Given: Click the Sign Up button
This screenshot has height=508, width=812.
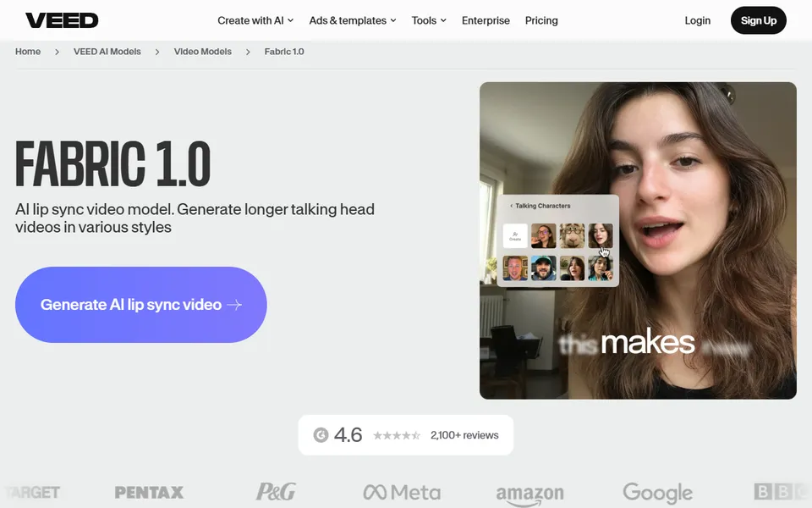Looking at the screenshot, I should click(x=758, y=20).
